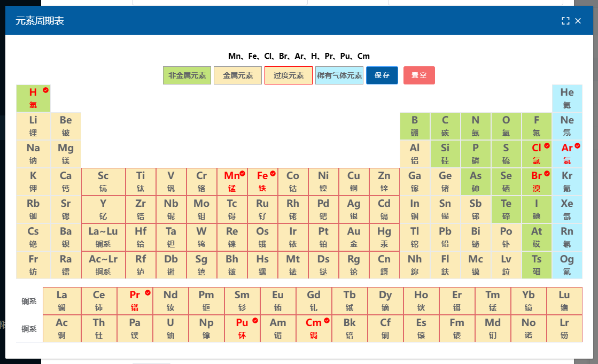598x364 pixels.
Task: Select the Ti titanium cell
Action: [141, 182]
